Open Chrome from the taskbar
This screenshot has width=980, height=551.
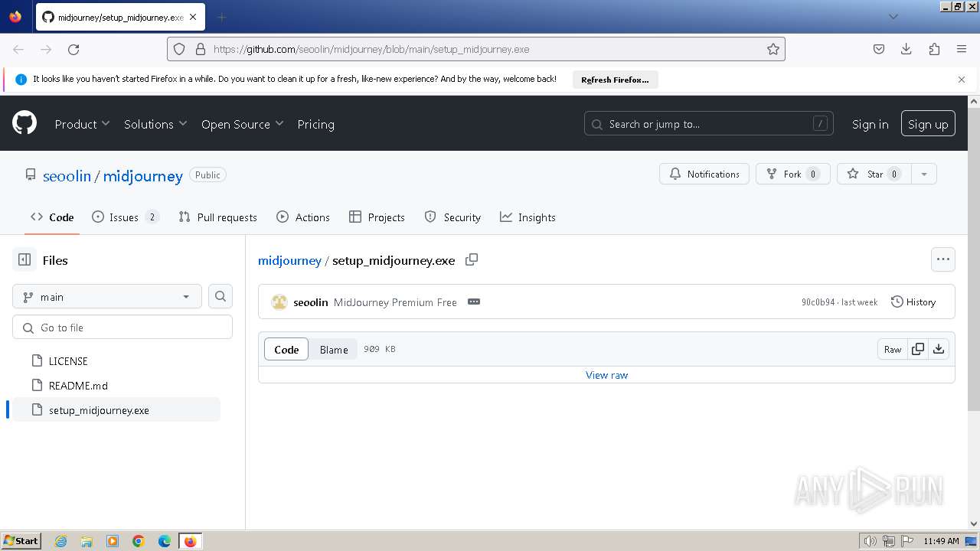tap(139, 541)
